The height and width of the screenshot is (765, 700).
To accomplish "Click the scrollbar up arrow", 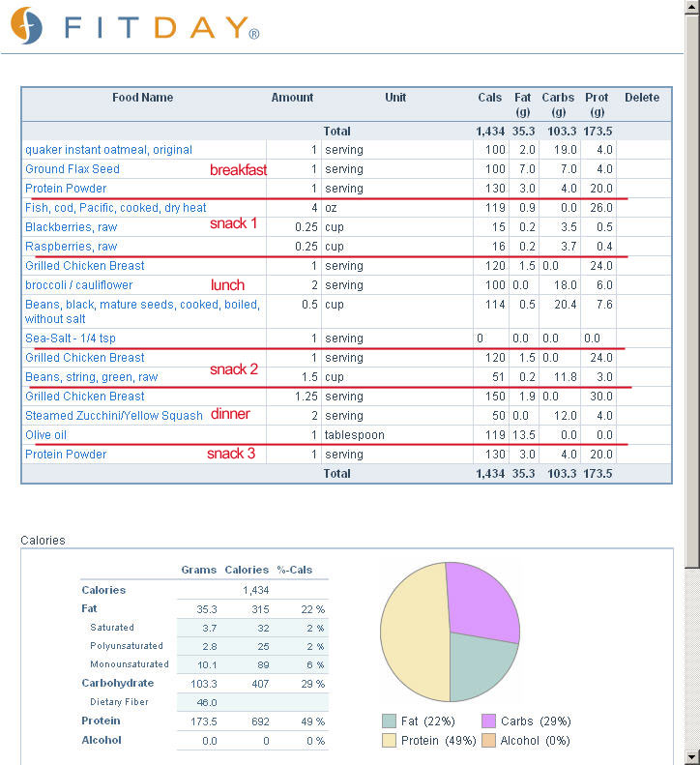I will click(x=692, y=7).
